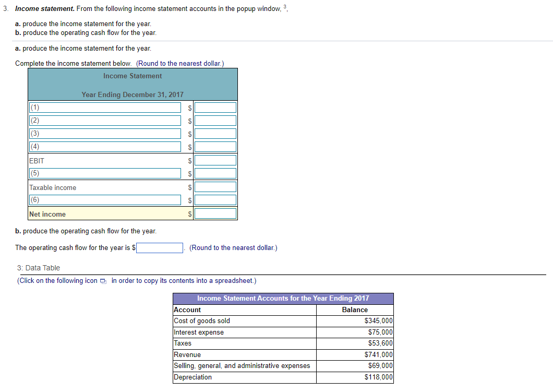Select the account label field (4)
The image size is (553, 392).
[104, 146]
